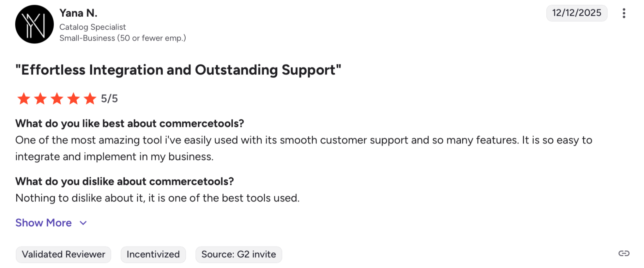The image size is (644, 268).
Task: Click the "What do you like best" heading
Action: click(x=130, y=124)
